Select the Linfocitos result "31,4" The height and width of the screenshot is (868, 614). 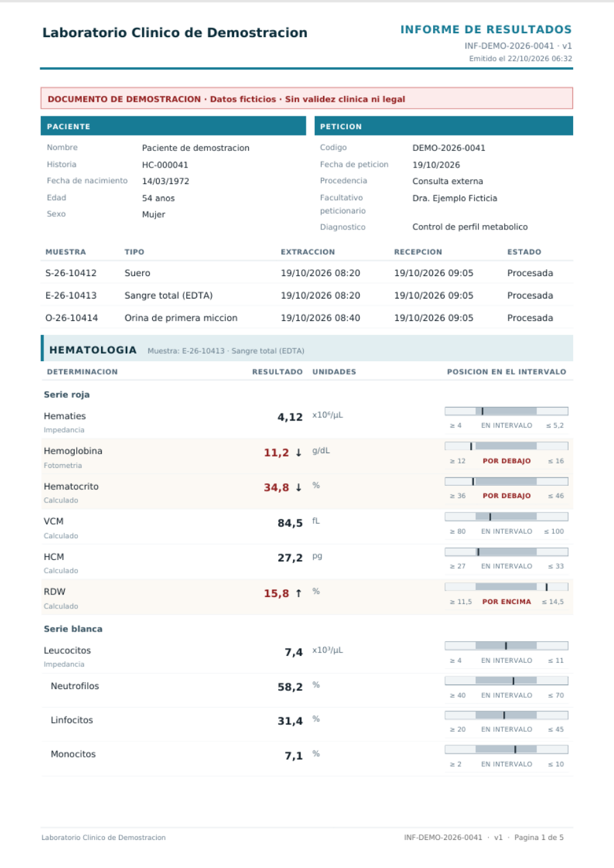[x=290, y=721]
